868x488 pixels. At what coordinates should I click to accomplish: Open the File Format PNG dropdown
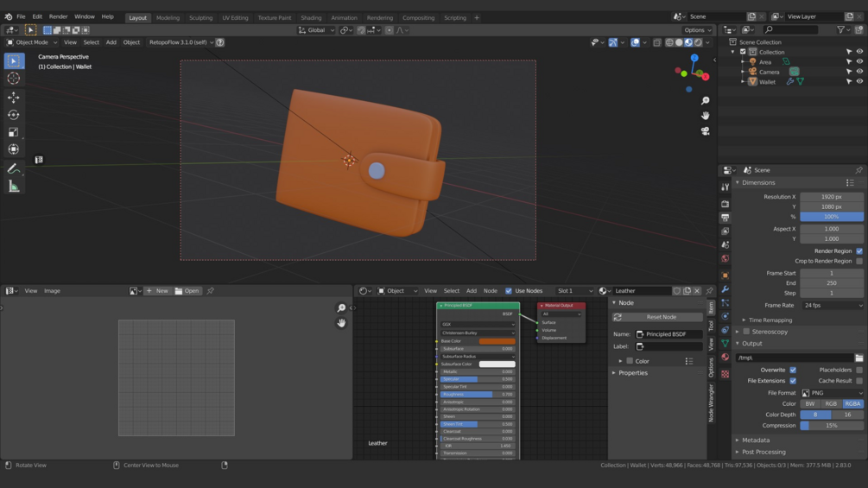(831, 393)
